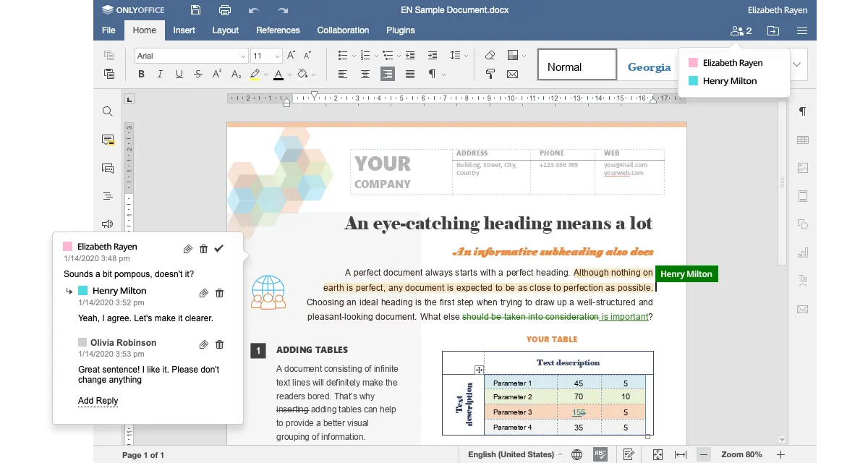Delete Olivia Robinson's reply
This screenshot has height=463, width=868.
219,345
